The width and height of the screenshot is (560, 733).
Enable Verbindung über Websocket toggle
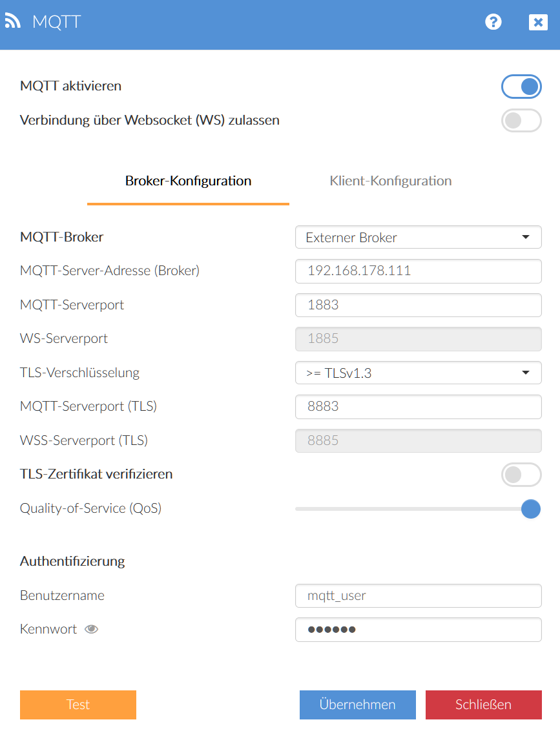521,121
